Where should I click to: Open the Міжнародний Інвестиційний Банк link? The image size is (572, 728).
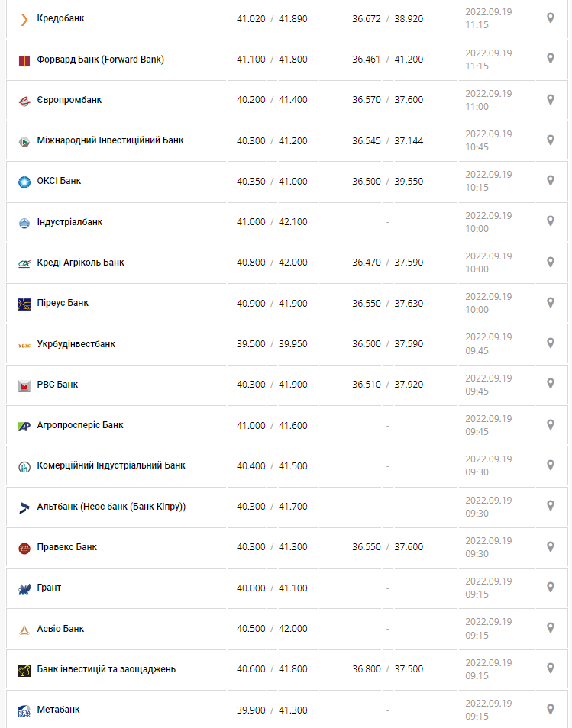pyautogui.click(x=110, y=140)
